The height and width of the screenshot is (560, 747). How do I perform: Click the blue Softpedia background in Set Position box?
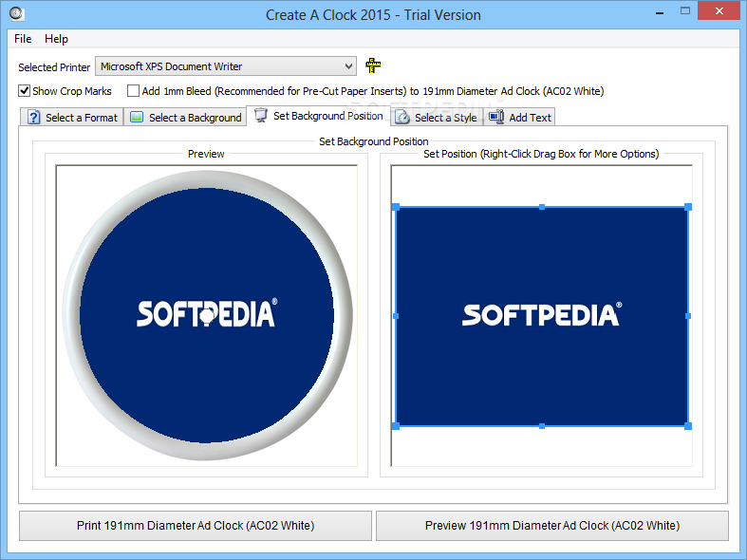[542, 317]
